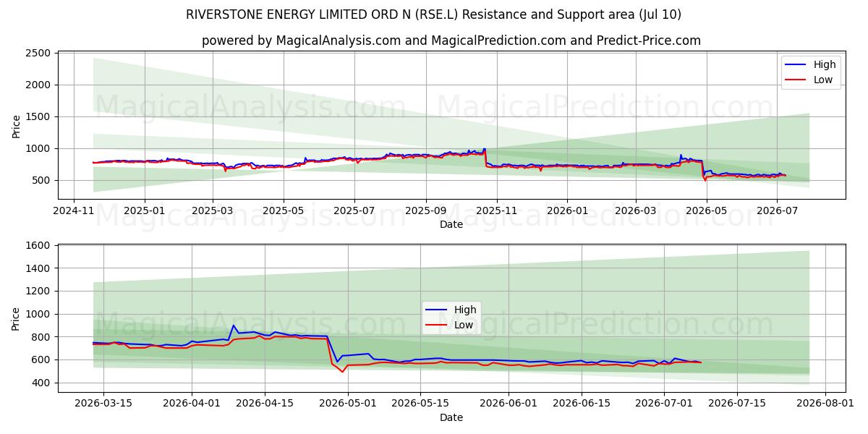Image resolution: width=868 pixels, height=434 pixels.
Task: Click the 'Price' axis title beside the bottom chart
Action: pyautogui.click(x=16, y=318)
